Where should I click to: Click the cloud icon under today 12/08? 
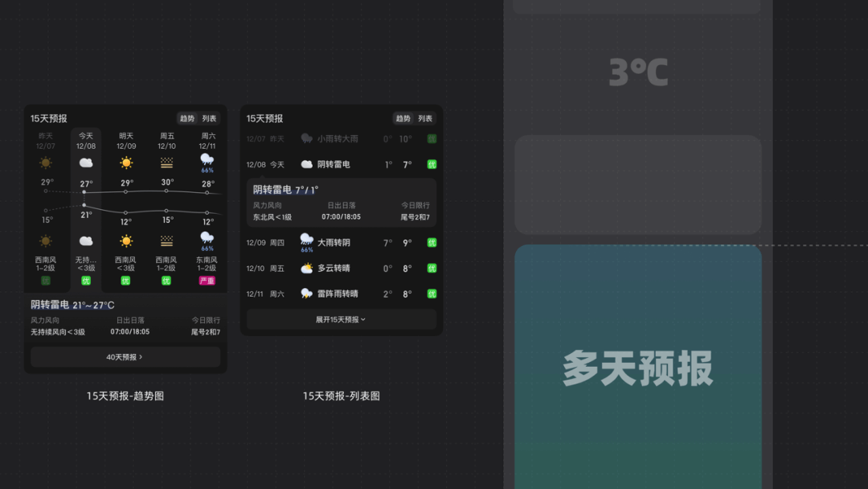pyautogui.click(x=86, y=162)
